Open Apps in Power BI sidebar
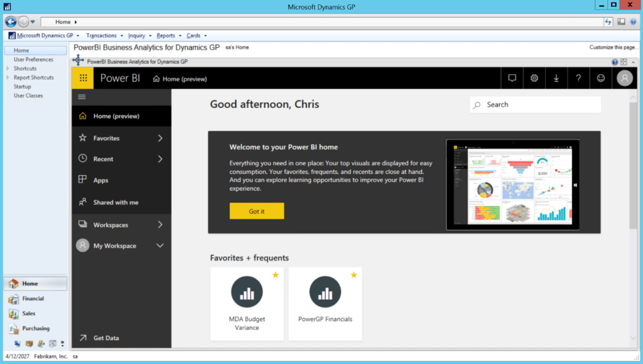This screenshot has height=364, width=643. click(122, 180)
